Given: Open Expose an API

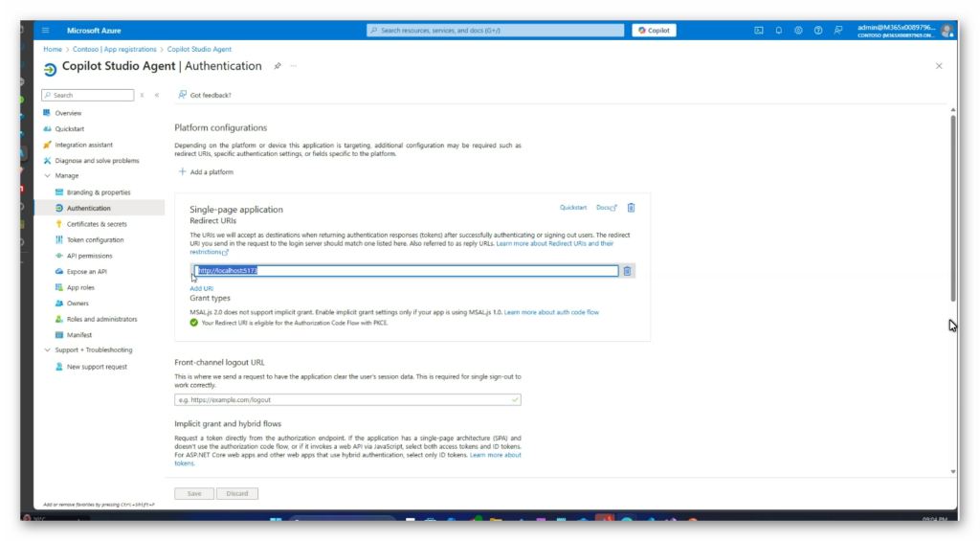Looking at the screenshot, I should tap(86, 272).
